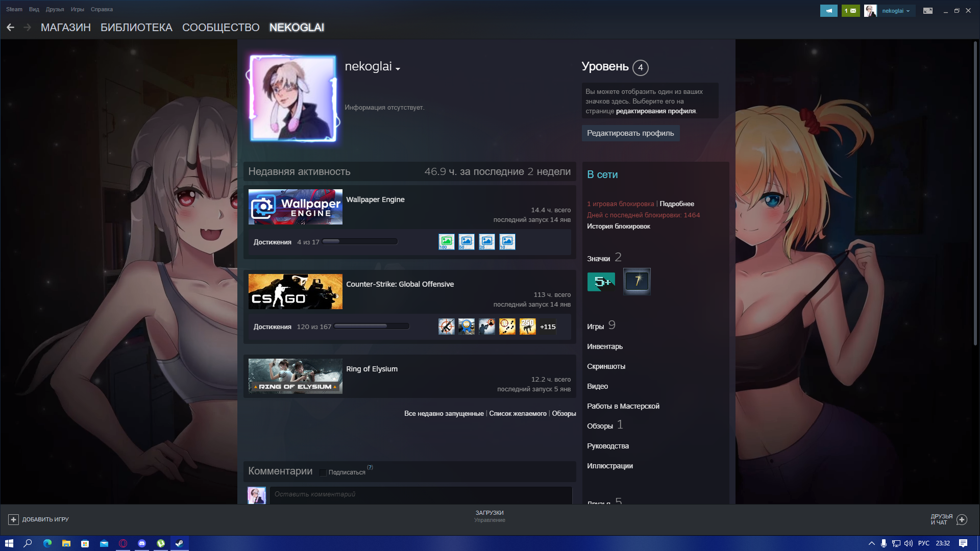The width and height of the screenshot is (980, 551).
Task: Open Windows search from taskbar
Action: [28, 543]
